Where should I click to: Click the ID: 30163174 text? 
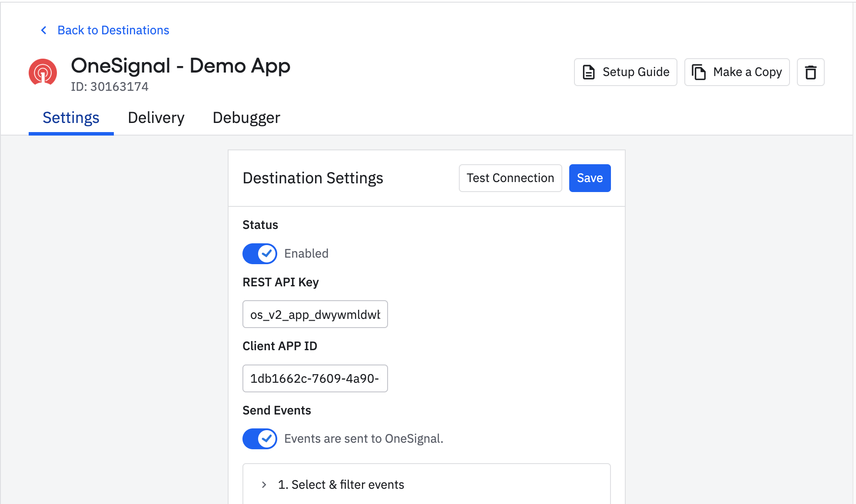coord(109,87)
